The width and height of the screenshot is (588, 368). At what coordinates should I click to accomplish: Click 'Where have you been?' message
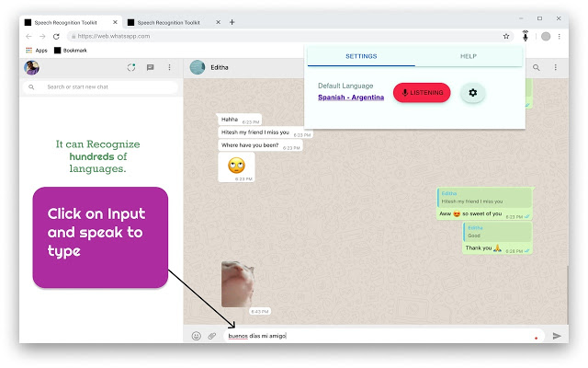click(260, 145)
